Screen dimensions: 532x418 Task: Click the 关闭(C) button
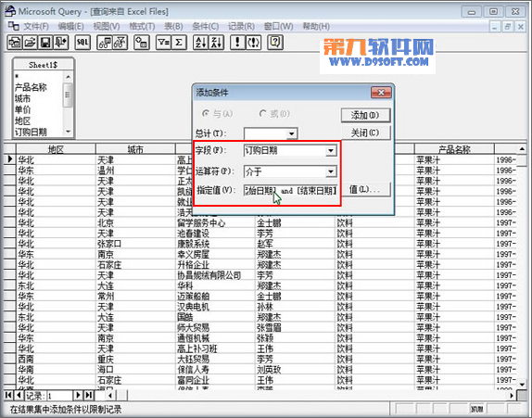click(x=365, y=133)
